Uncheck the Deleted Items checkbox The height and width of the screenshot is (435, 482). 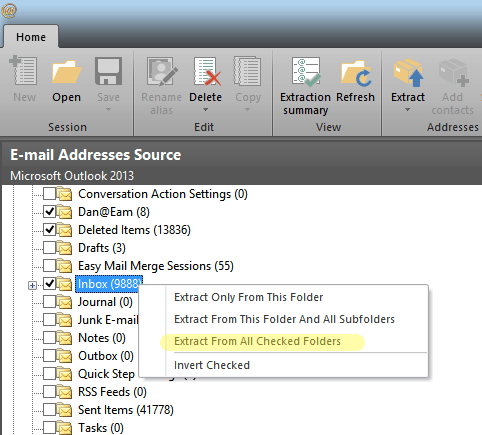tap(50, 229)
